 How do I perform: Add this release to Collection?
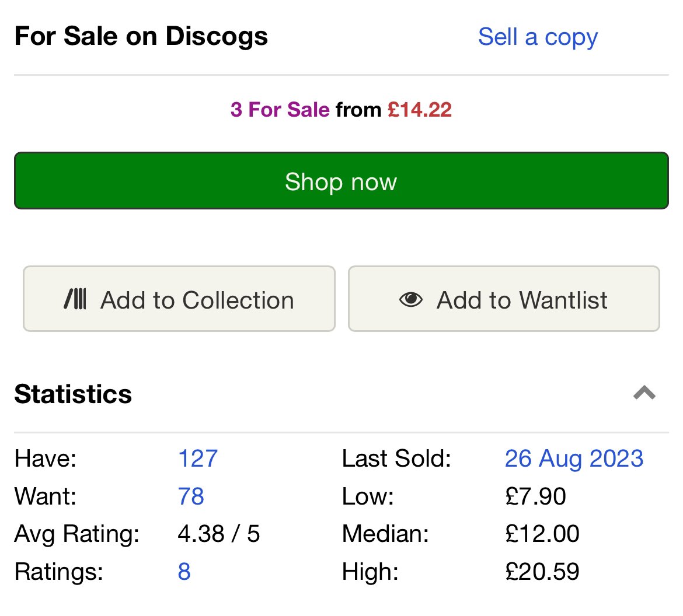[179, 299]
